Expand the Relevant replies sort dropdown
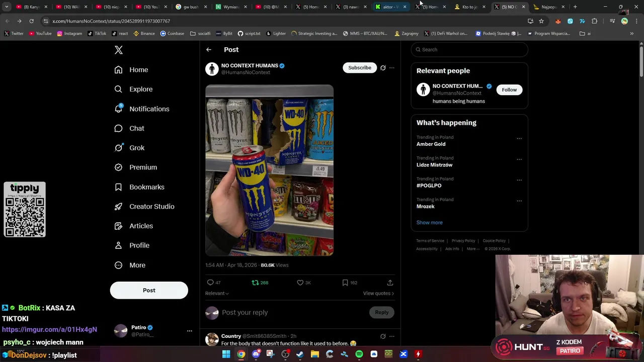 217,293
